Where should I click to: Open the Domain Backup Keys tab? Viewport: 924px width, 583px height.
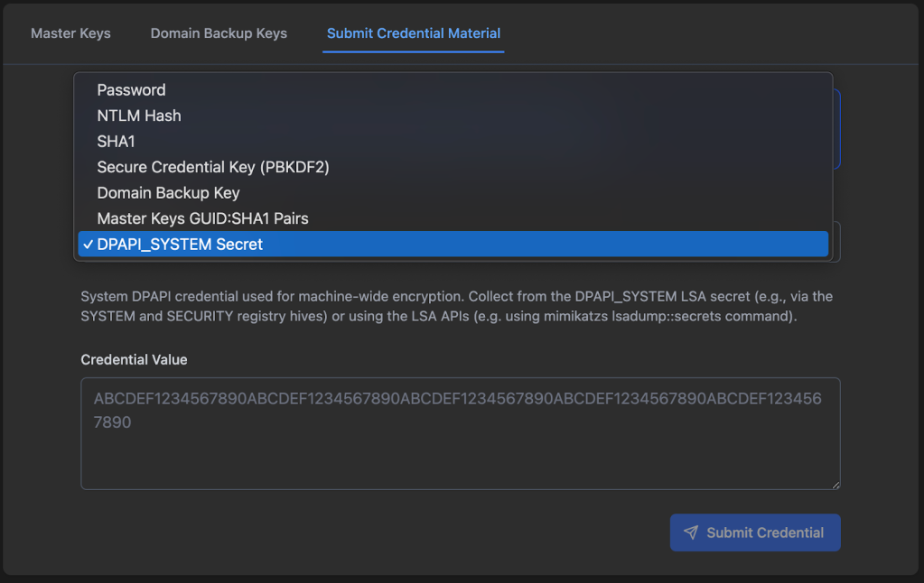click(x=219, y=33)
